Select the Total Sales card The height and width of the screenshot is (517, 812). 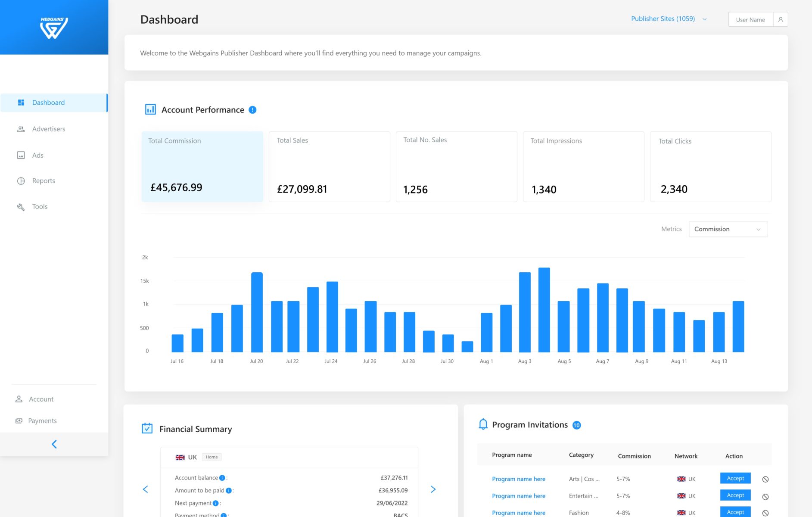pyautogui.click(x=329, y=166)
